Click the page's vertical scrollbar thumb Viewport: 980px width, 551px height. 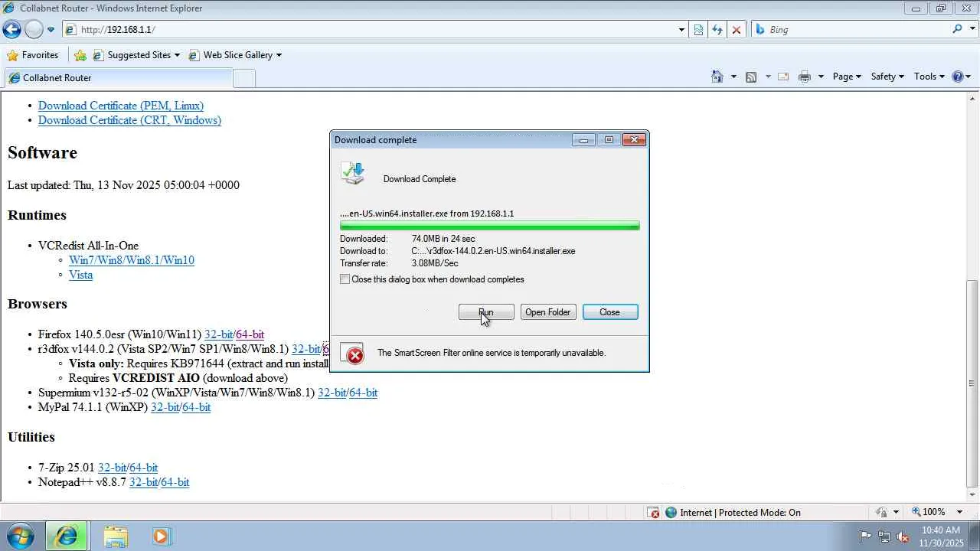973,384
